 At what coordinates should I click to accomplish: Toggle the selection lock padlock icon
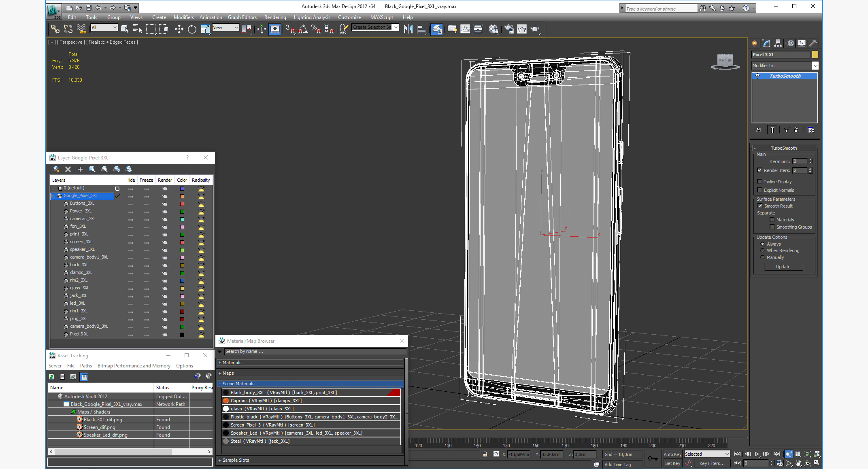pos(485,454)
